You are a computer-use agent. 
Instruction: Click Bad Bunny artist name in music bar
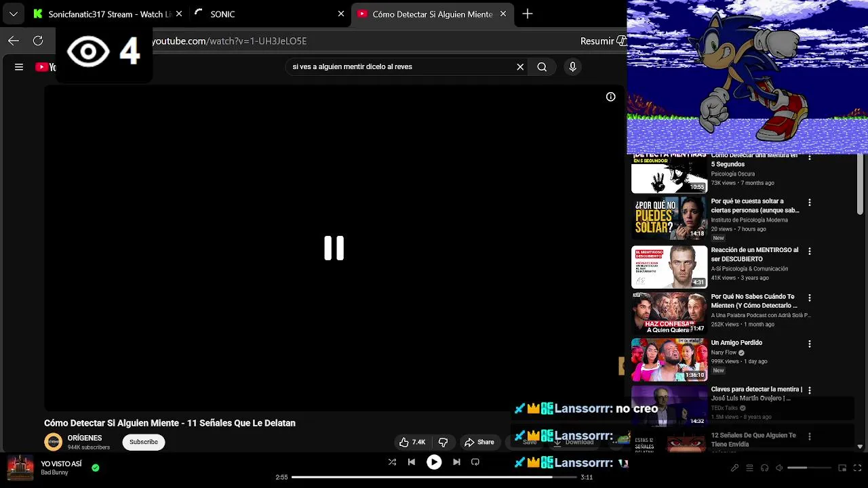tap(54, 472)
